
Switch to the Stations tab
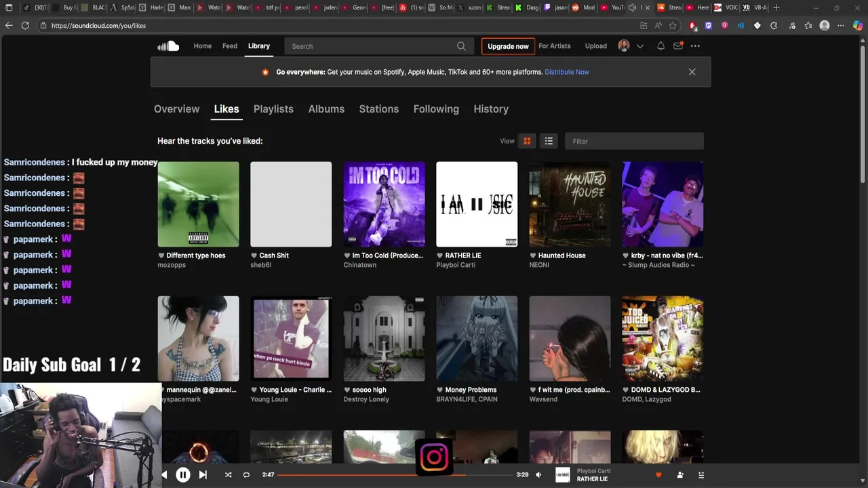379,109
